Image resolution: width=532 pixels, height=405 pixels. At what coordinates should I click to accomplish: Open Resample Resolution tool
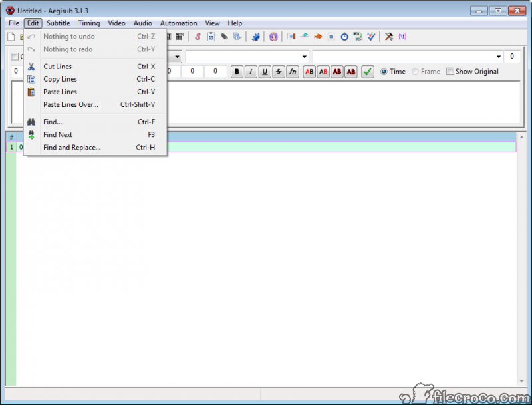pos(331,37)
